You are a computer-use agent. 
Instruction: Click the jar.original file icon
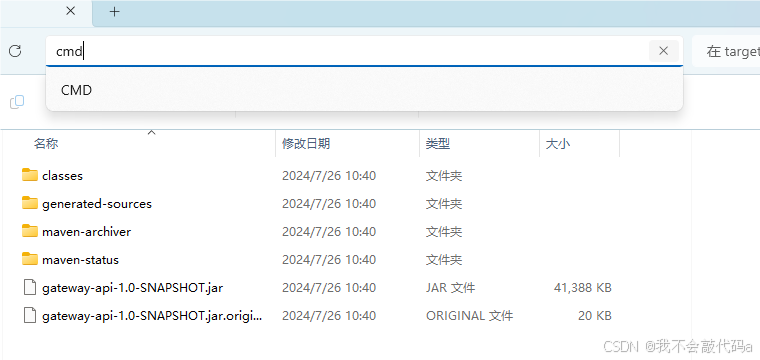(x=30, y=315)
